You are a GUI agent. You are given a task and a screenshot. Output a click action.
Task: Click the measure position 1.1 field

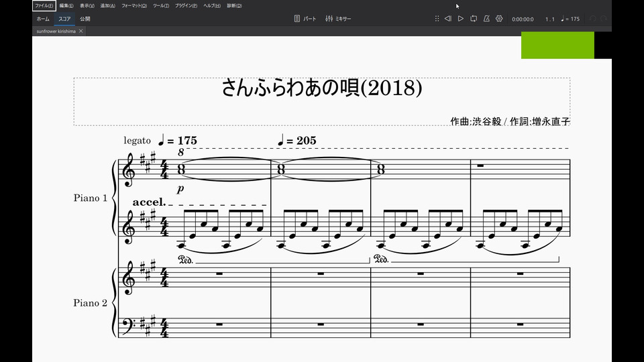coord(549,19)
